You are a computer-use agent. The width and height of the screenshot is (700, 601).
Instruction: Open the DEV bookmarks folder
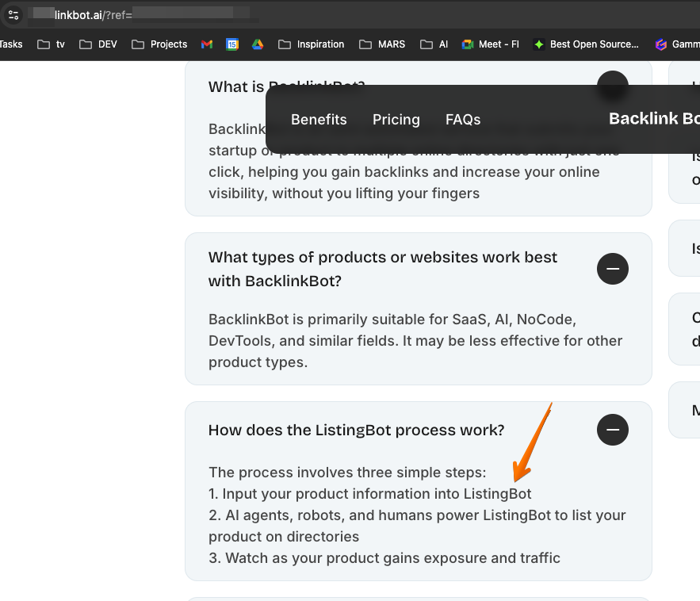click(98, 44)
